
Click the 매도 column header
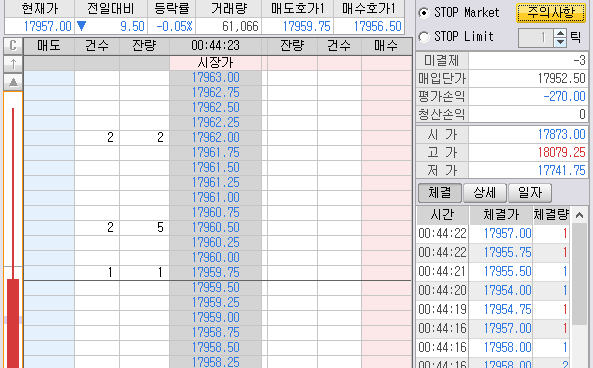point(49,46)
